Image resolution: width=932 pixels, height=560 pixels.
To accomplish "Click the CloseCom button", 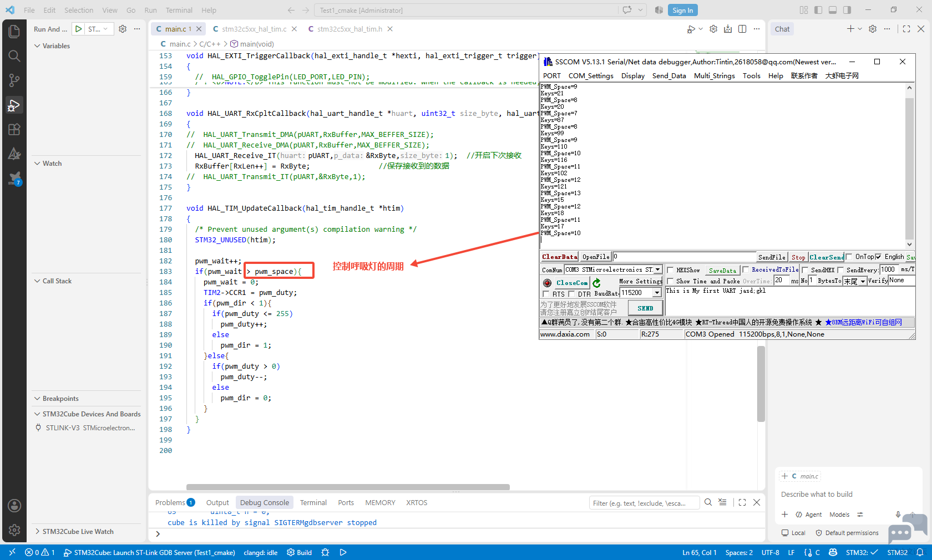I will pos(572,283).
